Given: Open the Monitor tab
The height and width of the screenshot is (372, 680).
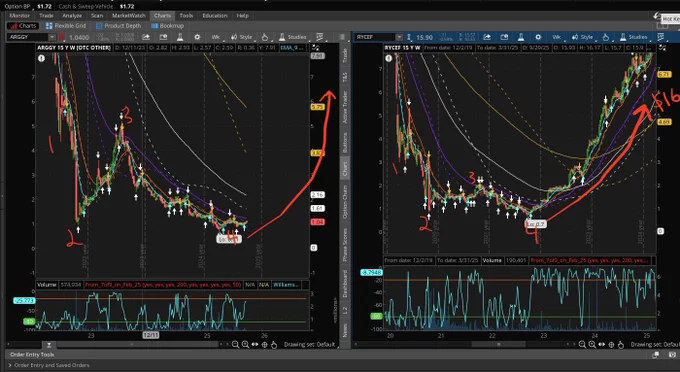Looking at the screenshot, I should (x=20, y=16).
